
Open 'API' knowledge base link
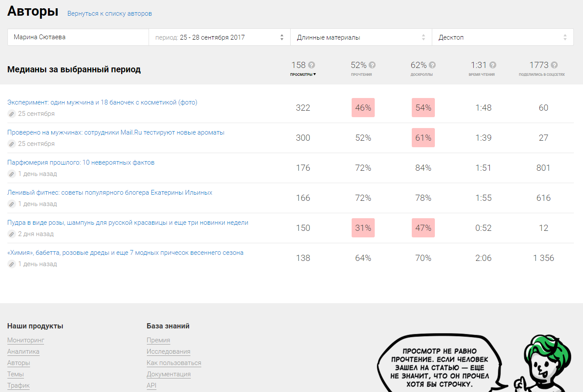click(x=152, y=385)
